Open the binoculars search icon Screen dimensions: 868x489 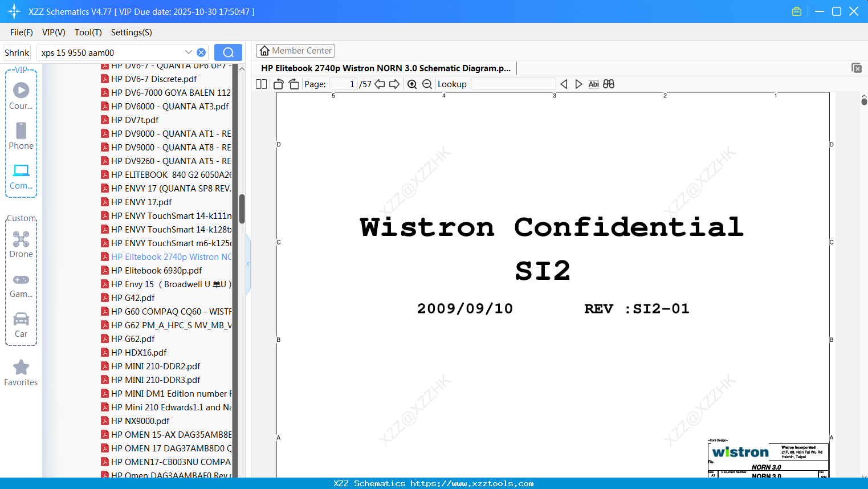click(609, 84)
